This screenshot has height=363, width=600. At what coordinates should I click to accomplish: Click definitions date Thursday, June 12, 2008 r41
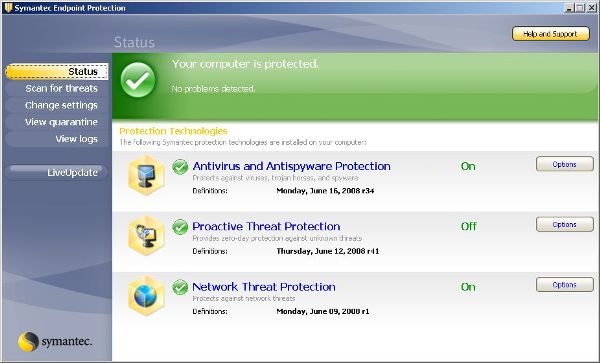point(328,251)
